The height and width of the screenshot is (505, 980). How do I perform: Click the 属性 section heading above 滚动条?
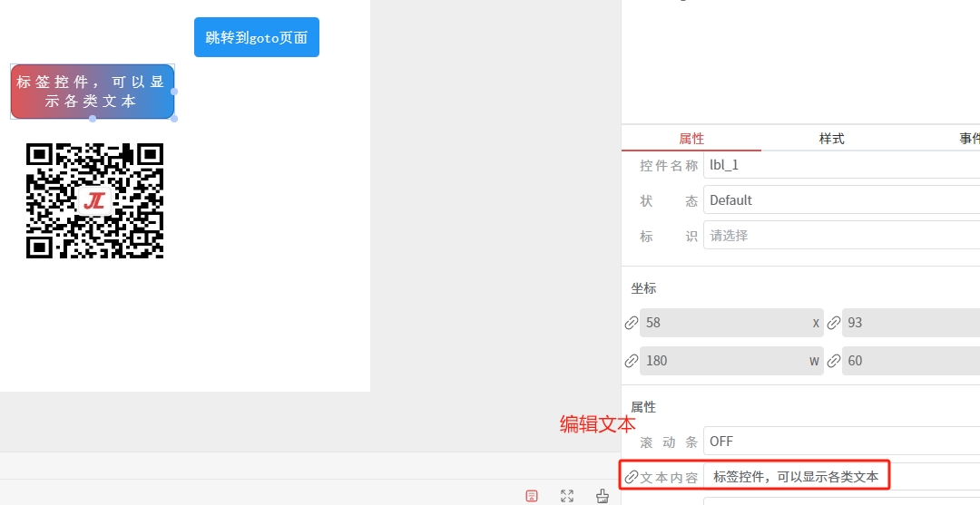click(x=643, y=407)
